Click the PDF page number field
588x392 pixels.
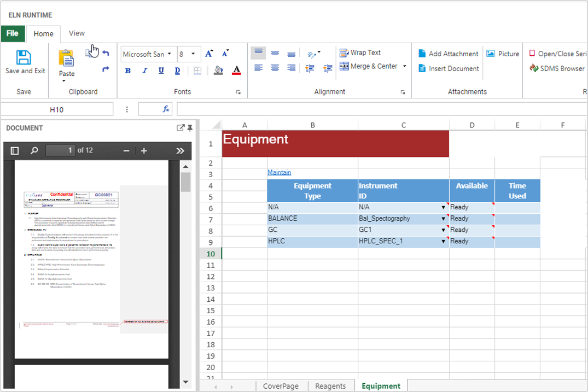click(60, 150)
